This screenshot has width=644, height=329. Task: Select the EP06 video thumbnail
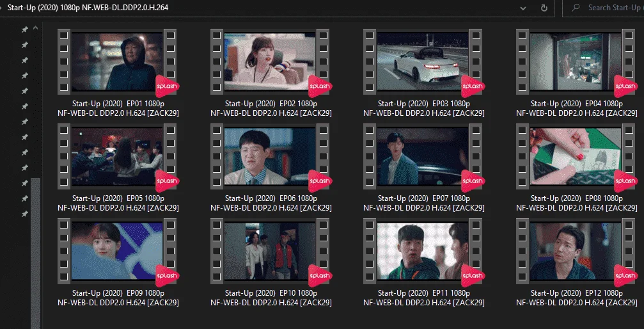(x=270, y=156)
